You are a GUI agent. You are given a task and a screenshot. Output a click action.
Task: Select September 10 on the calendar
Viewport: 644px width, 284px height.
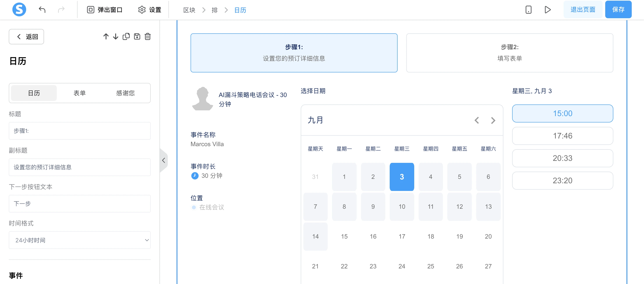(402, 207)
